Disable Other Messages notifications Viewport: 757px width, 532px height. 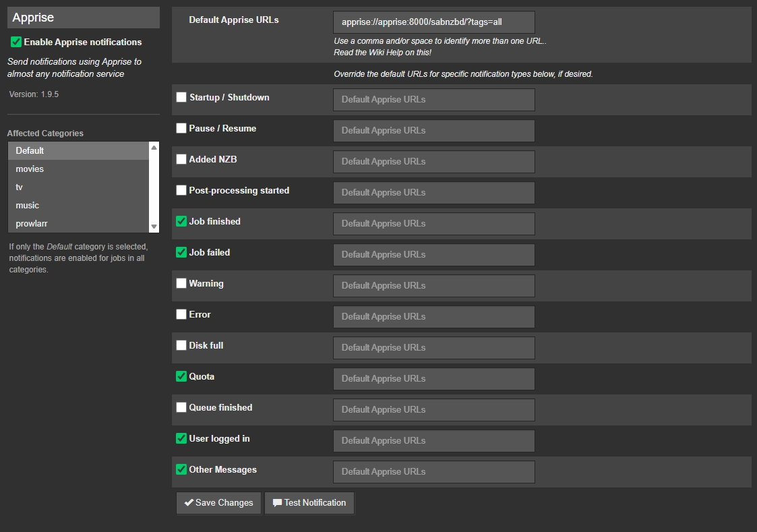(x=181, y=469)
